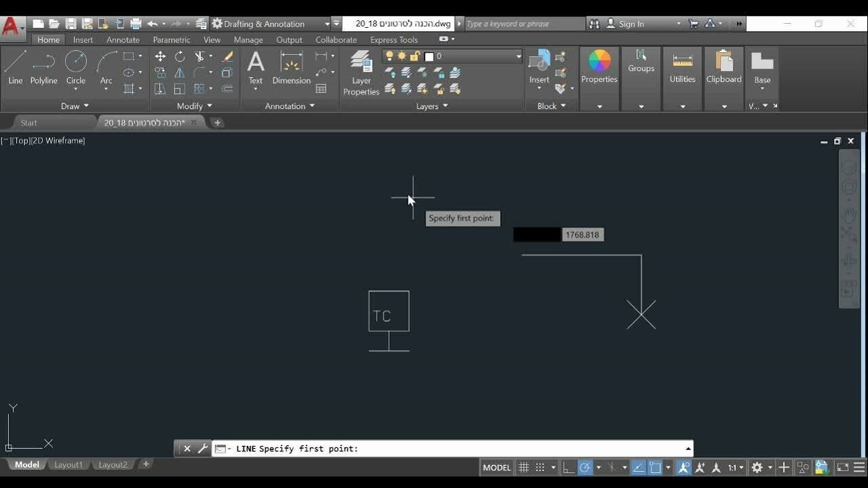The image size is (868, 488).
Task: Select the Scale tool
Action: click(x=180, y=89)
